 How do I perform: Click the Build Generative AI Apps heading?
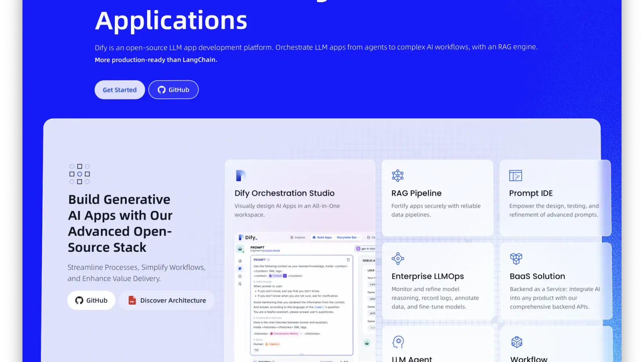[x=120, y=223]
